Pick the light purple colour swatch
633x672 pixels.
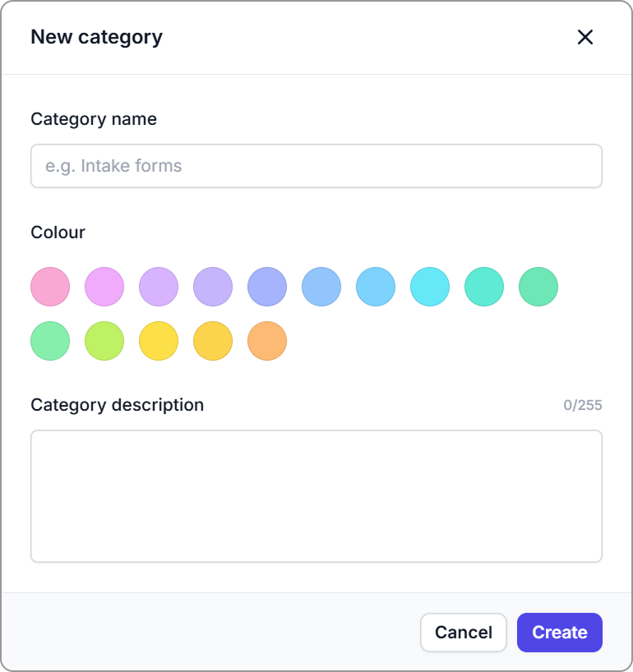tap(159, 287)
